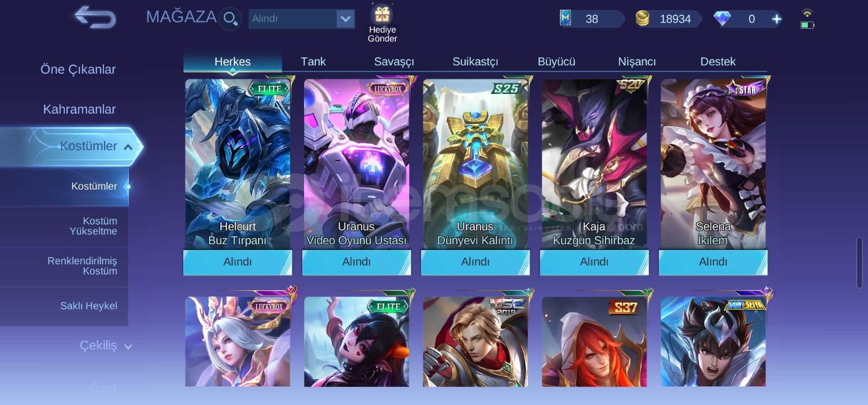868x405 pixels.
Task: Tap the plus icon to add diamonds
Action: click(x=776, y=19)
